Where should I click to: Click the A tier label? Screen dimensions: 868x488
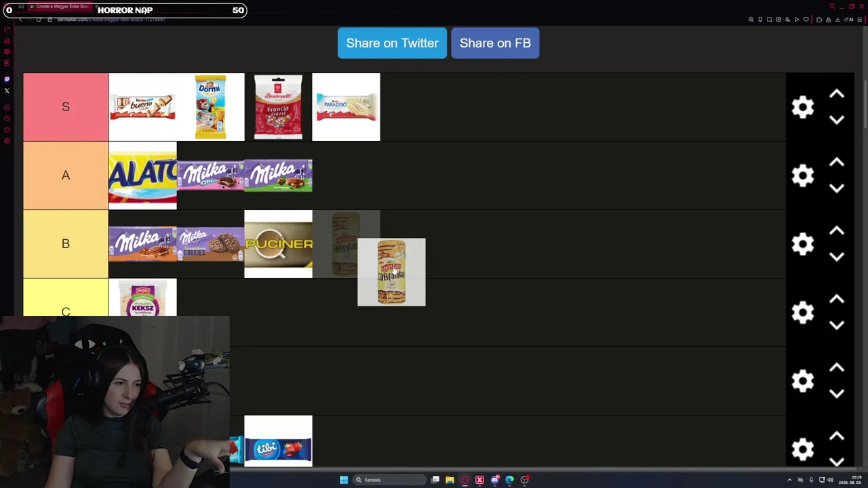click(66, 176)
